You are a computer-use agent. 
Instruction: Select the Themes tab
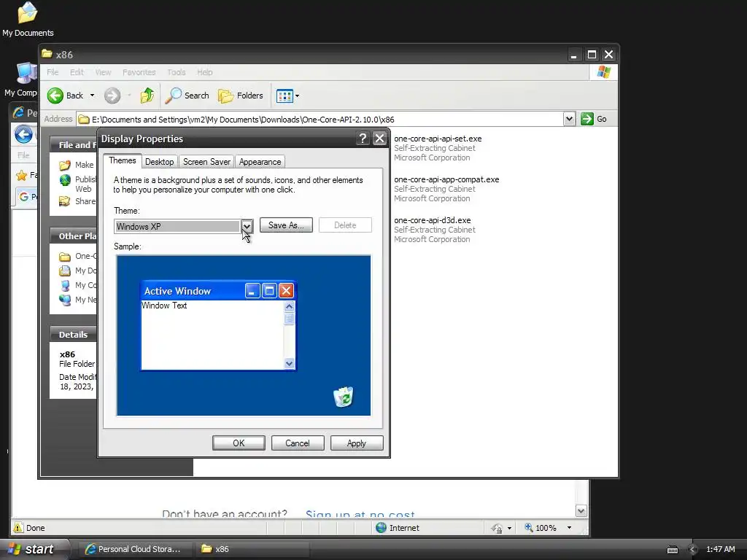pyautogui.click(x=123, y=160)
